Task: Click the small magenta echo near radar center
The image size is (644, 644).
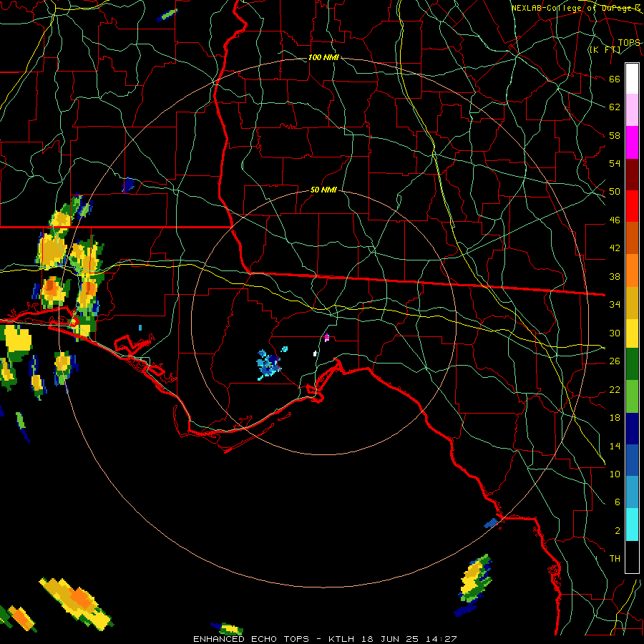Action: pos(326,338)
